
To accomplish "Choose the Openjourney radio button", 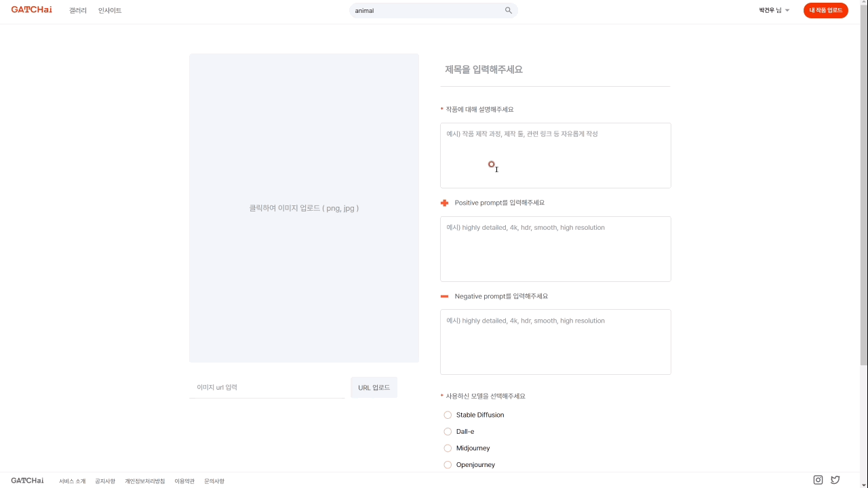I will tap(448, 465).
